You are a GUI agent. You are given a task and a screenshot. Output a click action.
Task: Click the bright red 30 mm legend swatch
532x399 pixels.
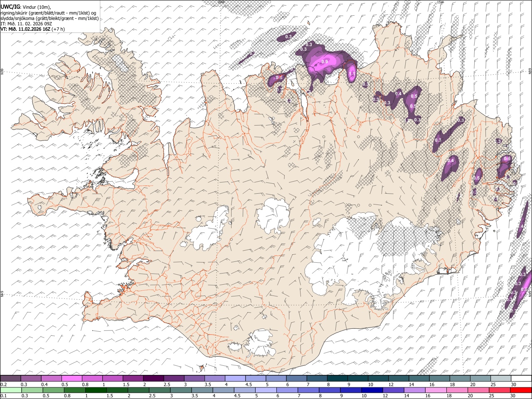click(x=520, y=390)
